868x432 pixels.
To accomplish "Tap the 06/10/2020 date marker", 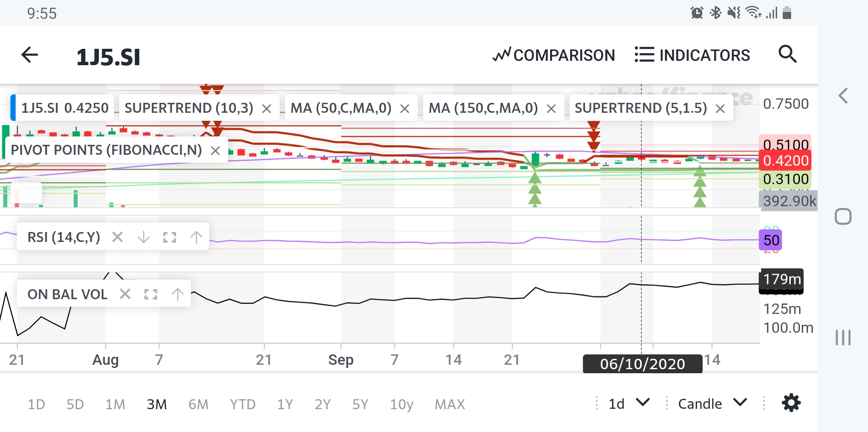I will pyautogui.click(x=642, y=364).
